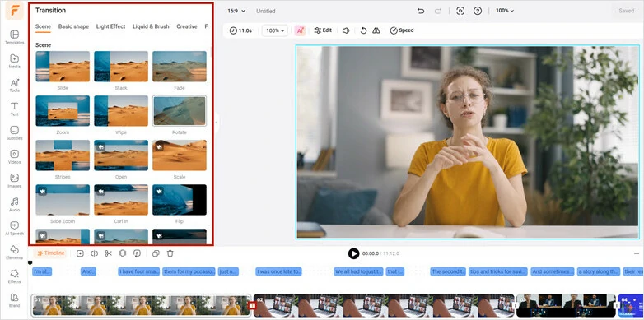Open the AI Speech sidebar panel
This screenshot has height=320, width=644.
[x=14, y=228]
